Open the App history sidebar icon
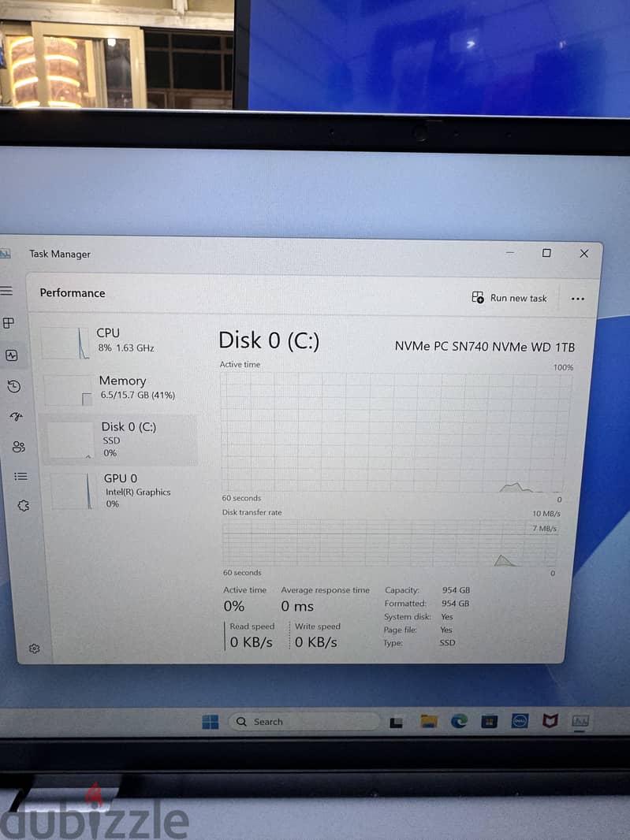The height and width of the screenshot is (840, 630). (14, 386)
